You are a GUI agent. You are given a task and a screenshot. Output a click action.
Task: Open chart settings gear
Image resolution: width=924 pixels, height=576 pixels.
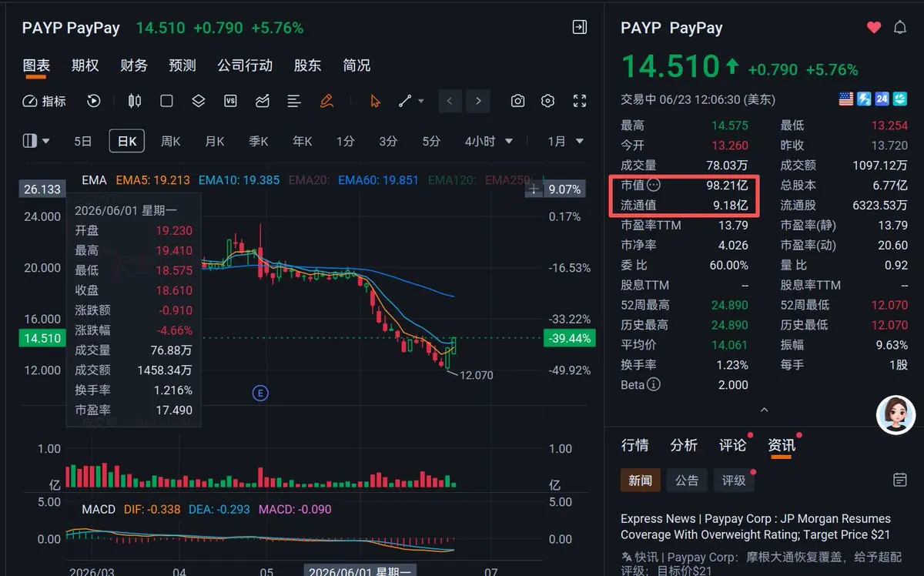pos(547,101)
